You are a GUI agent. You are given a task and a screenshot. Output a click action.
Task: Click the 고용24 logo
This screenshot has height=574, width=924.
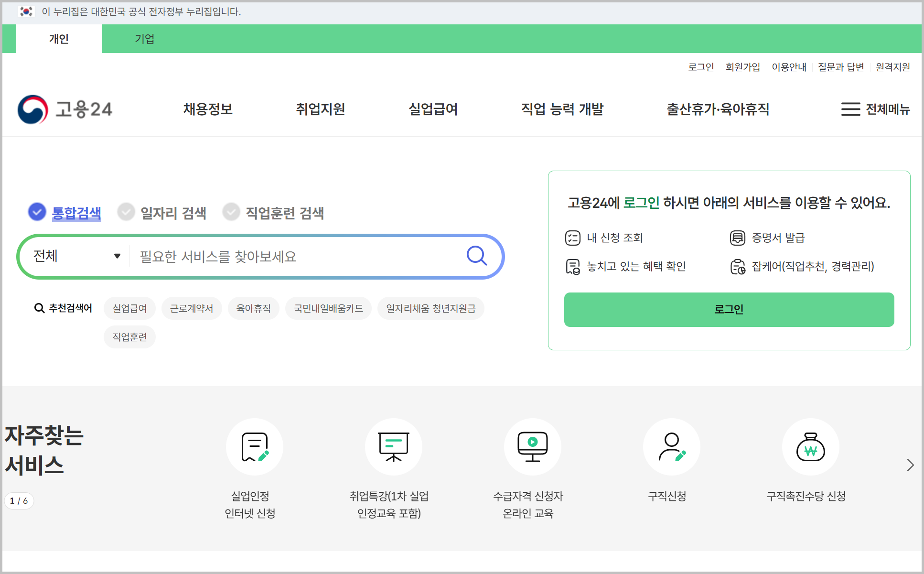[65, 109]
